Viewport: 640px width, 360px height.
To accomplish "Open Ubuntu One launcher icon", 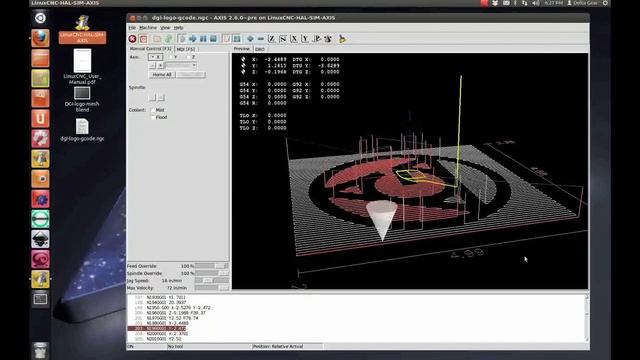I will coord(40,118).
